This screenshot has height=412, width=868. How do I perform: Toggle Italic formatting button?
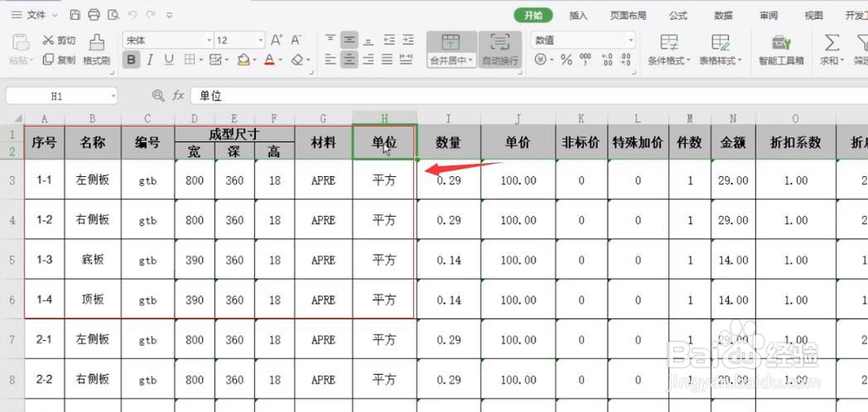pos(150,59)
